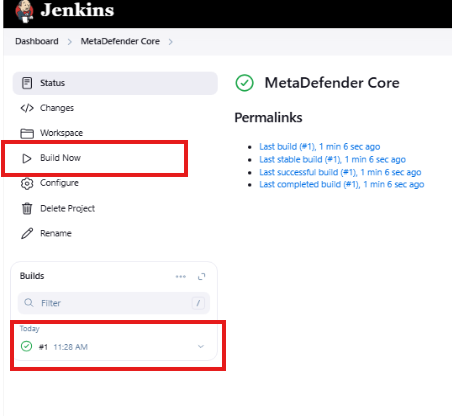Click the Build Now play icon
This screenshot has width=452, height=416.
click(27, 158)
